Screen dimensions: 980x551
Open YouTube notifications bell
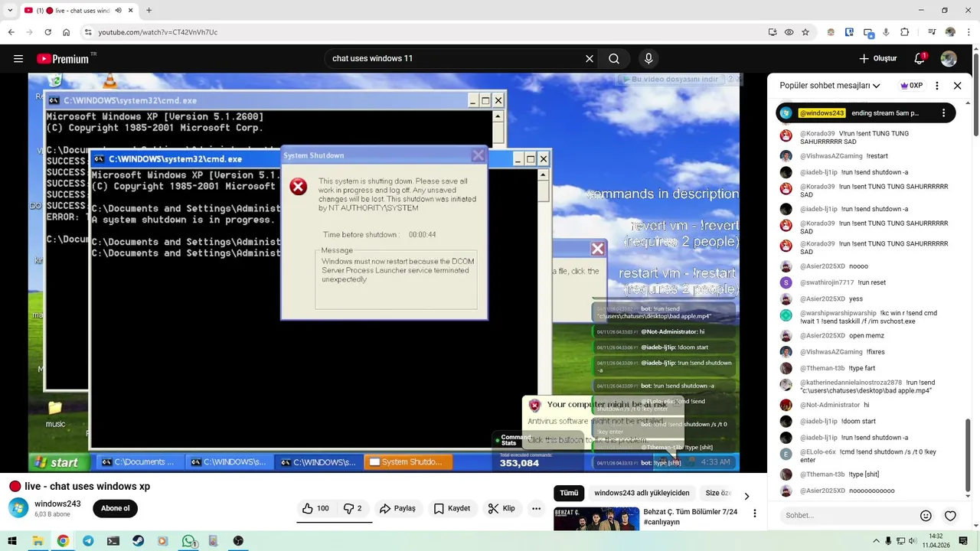coord(920,59)
